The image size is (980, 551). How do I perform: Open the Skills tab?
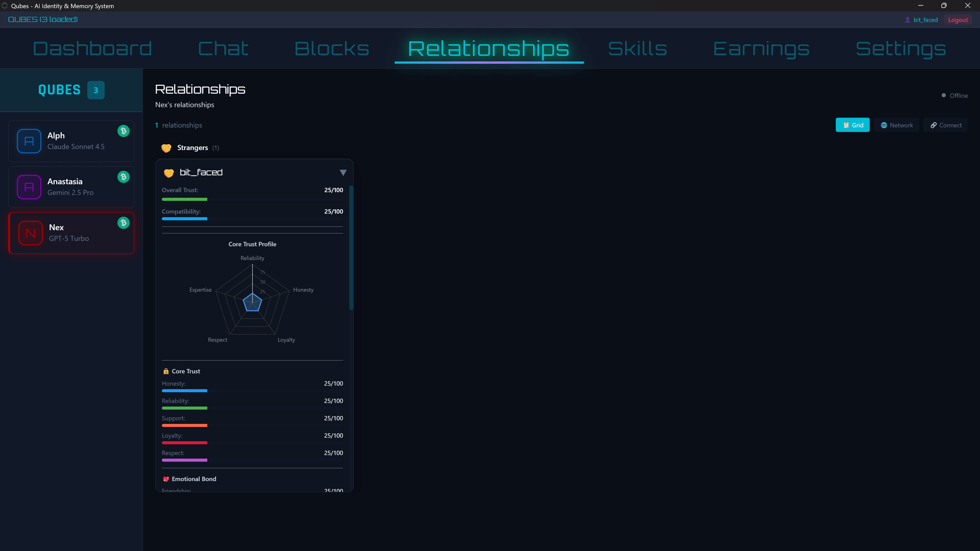click(637, 49)
